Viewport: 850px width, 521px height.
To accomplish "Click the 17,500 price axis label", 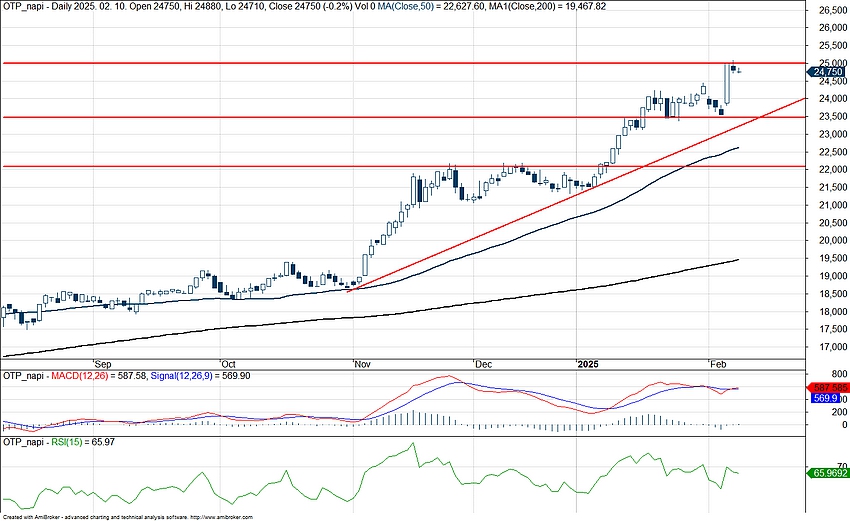I will [x=833, y=329].
